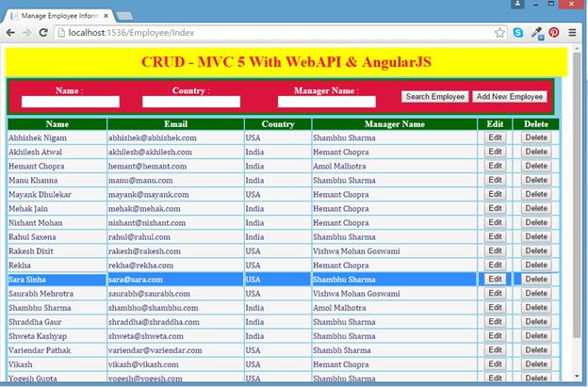Click the CRUD - MVC 5 page heading
The image size is (588, 387).
[286, 62]
